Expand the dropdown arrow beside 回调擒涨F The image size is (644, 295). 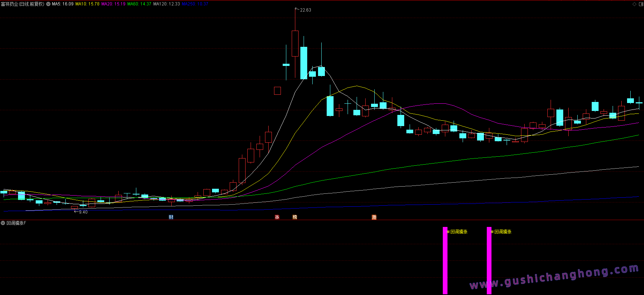point(3,223)
